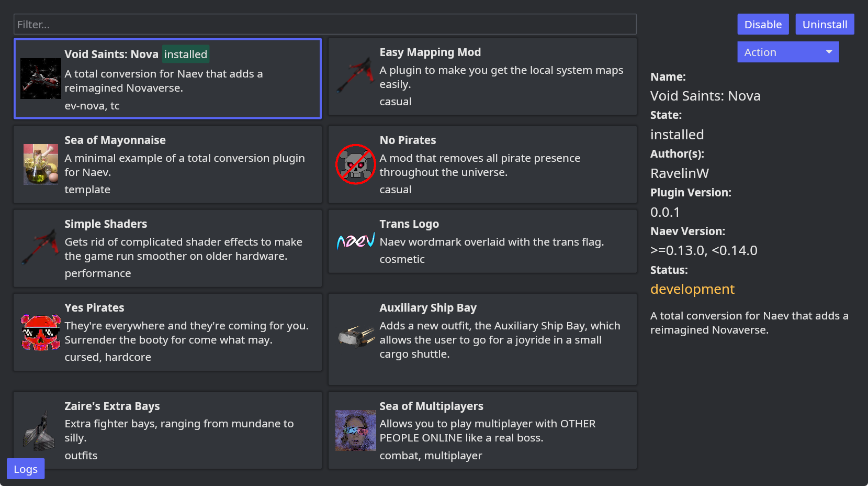The image size is (868, 486).
Task: Click the Trans Logo Naev wordmark icon
Action: pyautogui.click(x=355, y=241)
